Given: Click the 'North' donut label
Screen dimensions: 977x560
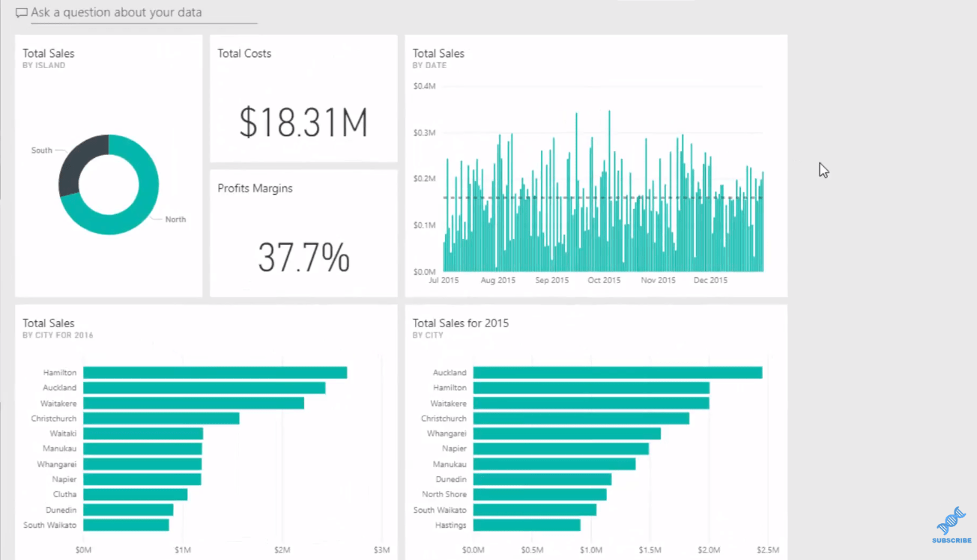Looking at the screenshot, I should click(x=175, y=219).
